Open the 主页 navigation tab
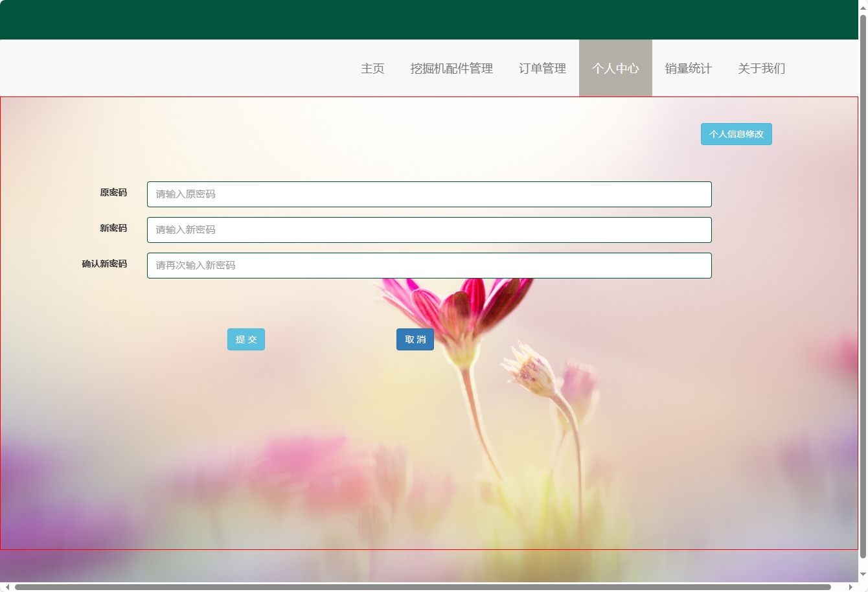Image resolution: width=868 pixels, height=592 pixels. tap(372, 68)
